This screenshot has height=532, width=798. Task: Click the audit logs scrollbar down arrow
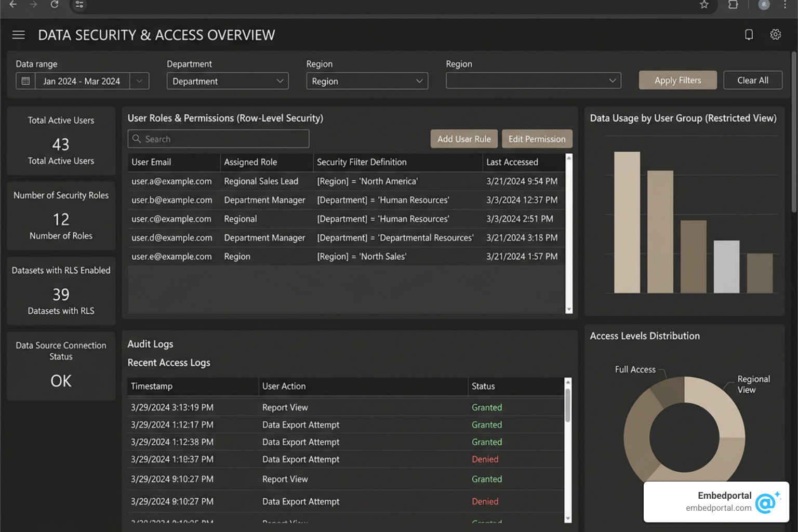(x=568, y=518)
